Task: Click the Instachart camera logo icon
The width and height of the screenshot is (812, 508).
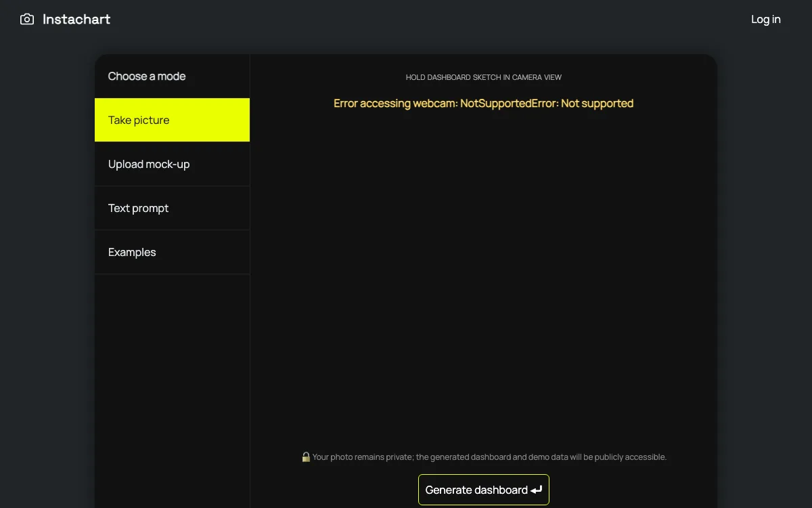Action: pyautogui.click(x=27, y=19)
